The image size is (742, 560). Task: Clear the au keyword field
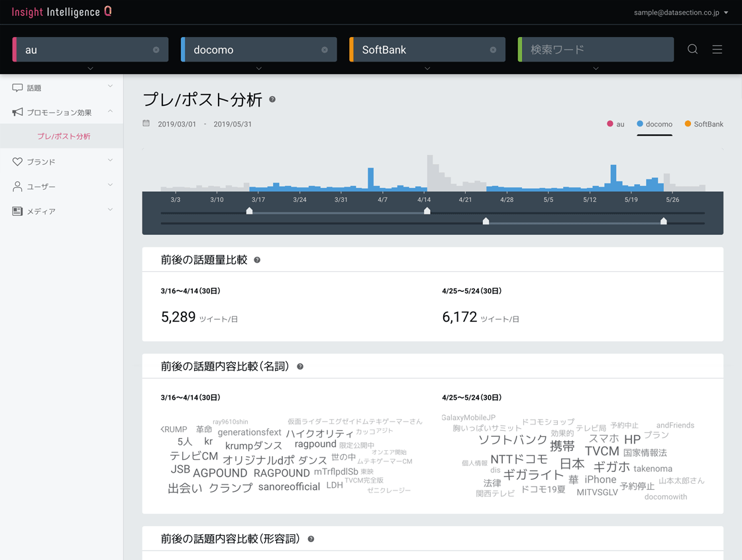[156, 50]
